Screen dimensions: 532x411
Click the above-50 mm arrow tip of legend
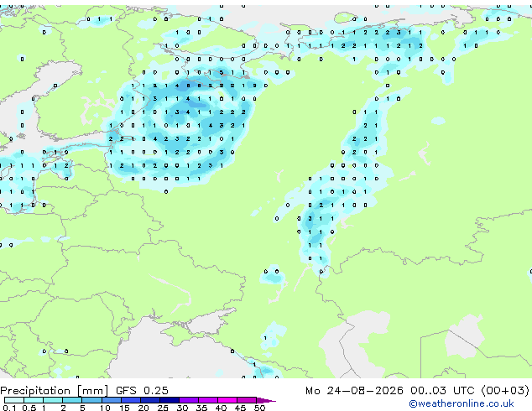(x=266, y=400)
